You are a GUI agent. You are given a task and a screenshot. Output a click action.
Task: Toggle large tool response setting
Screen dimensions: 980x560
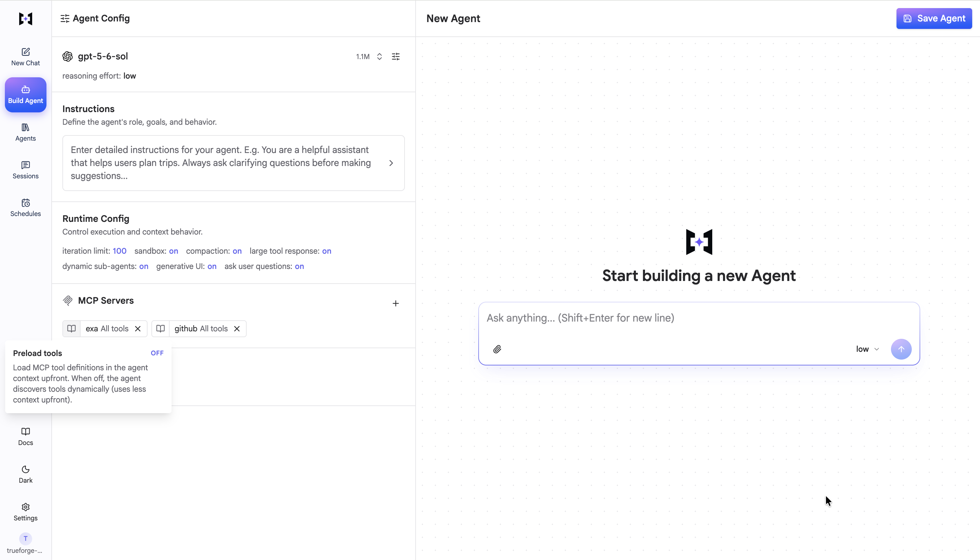tap(327, 251)
